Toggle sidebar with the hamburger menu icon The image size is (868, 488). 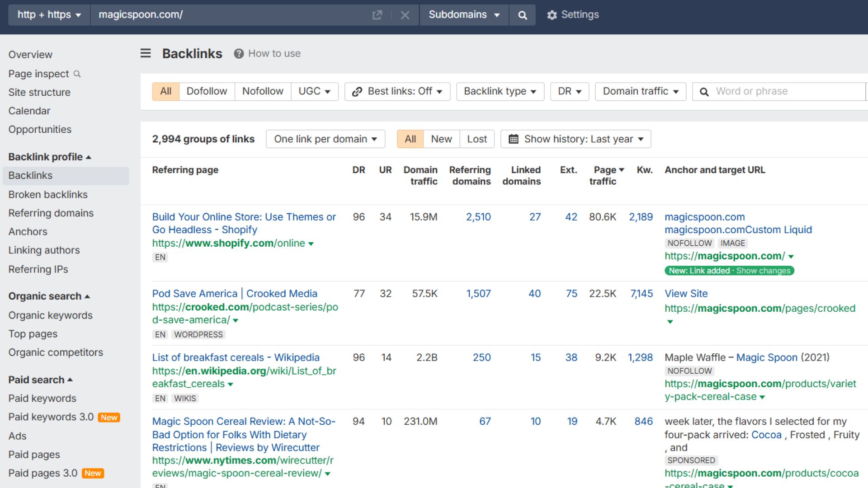(146, 53)
